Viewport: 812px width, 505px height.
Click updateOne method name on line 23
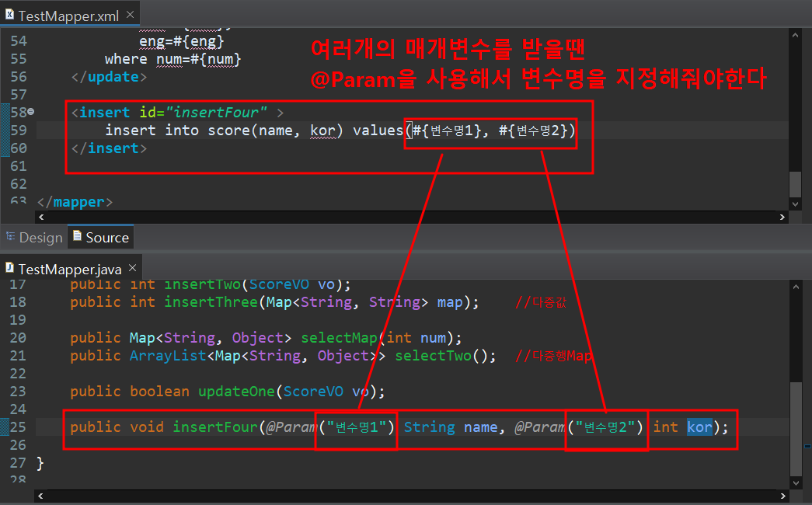click(x=236, y=391)
